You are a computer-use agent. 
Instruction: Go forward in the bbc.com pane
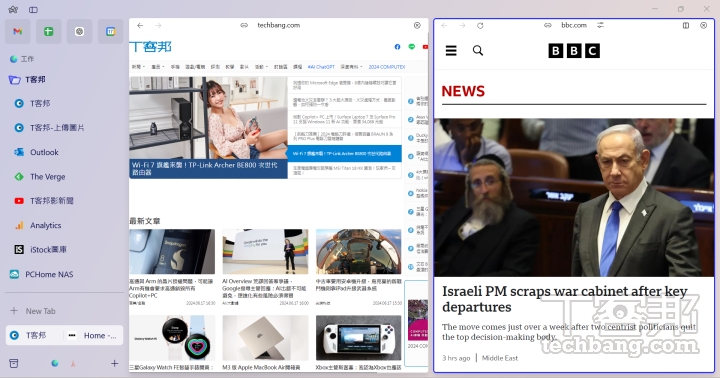(462, 25)
